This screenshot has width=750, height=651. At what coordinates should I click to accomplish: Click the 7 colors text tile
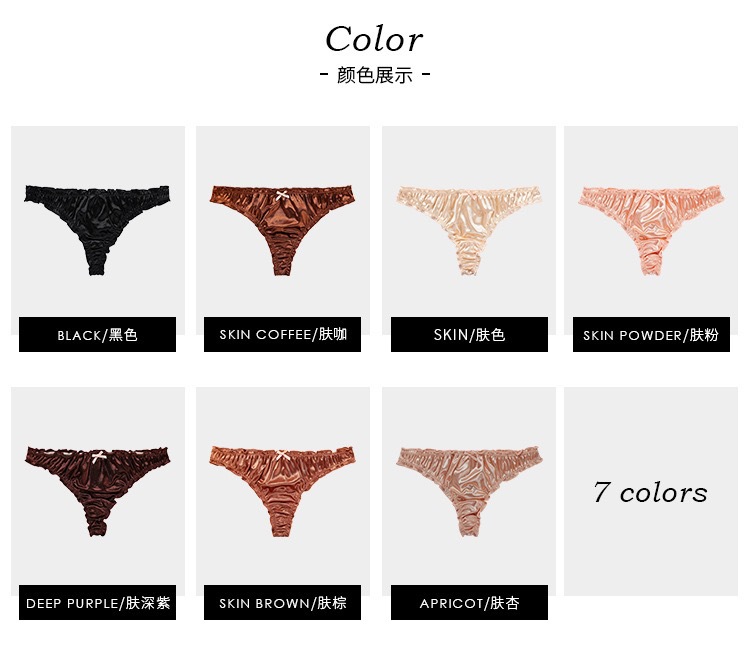[651, 492]
